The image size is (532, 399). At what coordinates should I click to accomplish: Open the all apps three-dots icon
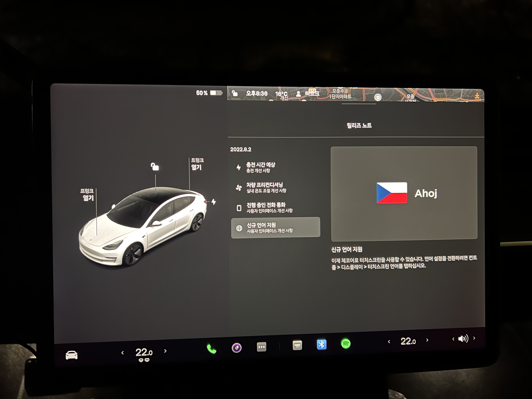pos(261,347)
